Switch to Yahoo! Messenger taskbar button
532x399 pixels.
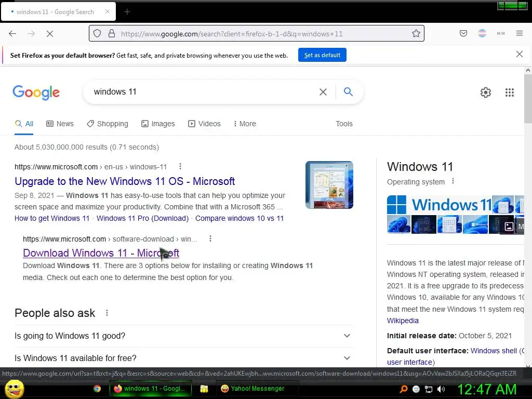coord(257,389)
